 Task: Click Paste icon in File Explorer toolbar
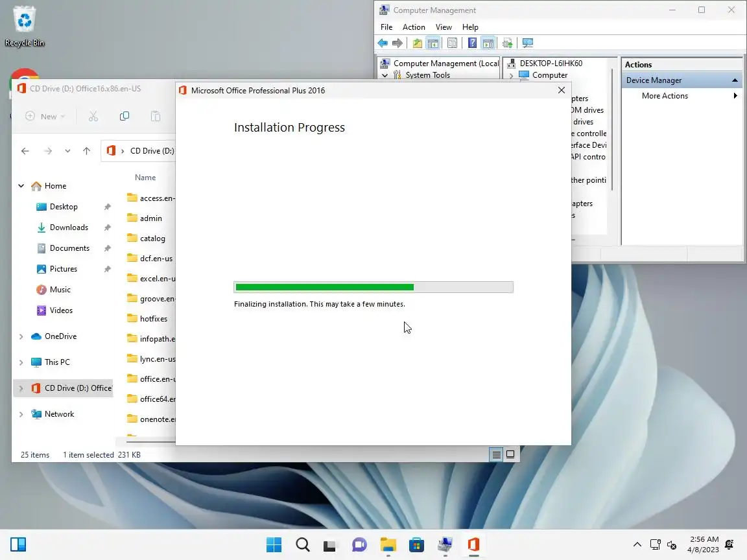coord(156,116)
